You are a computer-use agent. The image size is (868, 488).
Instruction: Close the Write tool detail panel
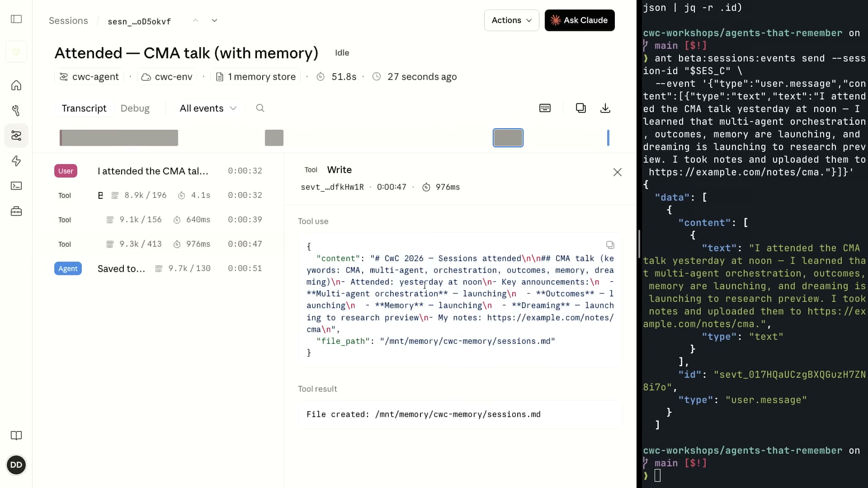pos(618,172)
